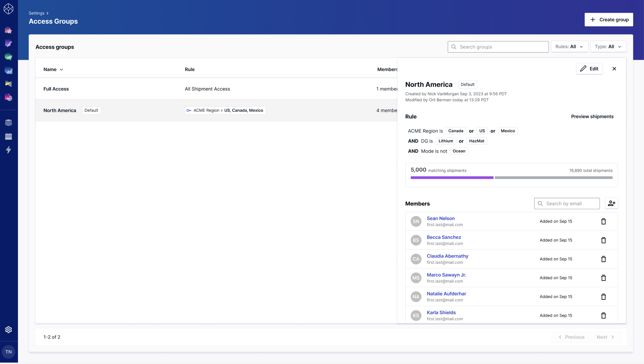This screenshot has height=364, width=644.
Task: Click the Create group button
Action: pyautogui.click(x=609, y=20)
